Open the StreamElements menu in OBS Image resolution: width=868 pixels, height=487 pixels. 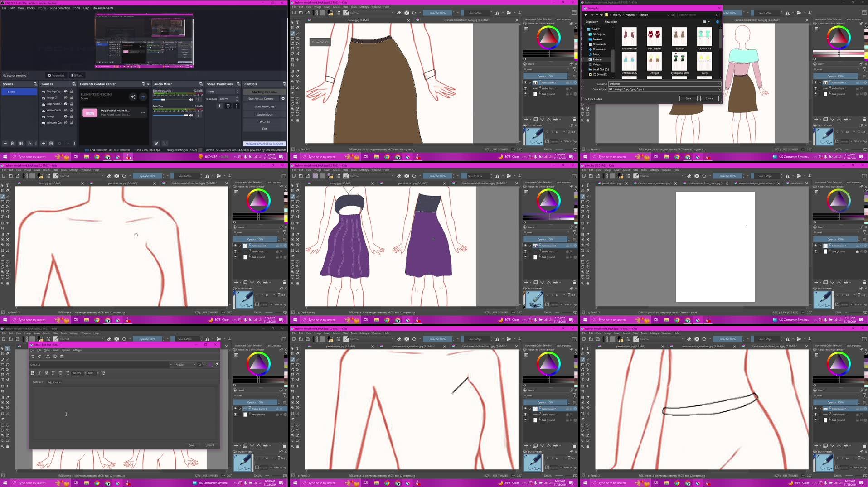tap(103, 8)
